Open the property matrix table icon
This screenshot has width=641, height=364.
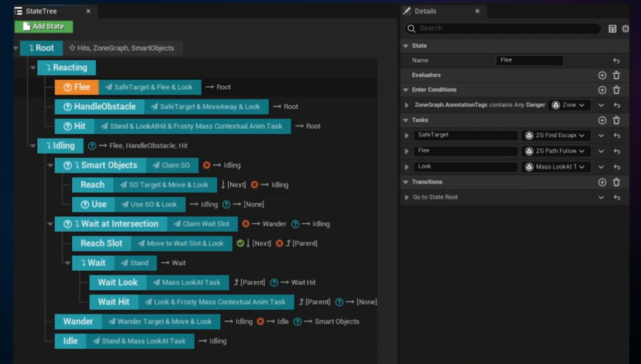(x=612, y=29)
